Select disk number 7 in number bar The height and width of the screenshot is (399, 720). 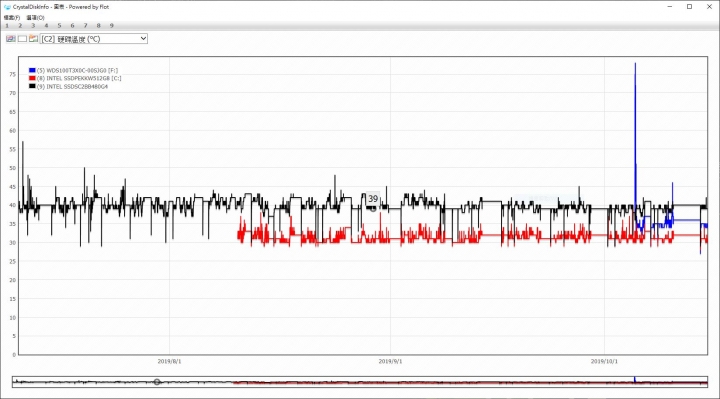coord(85,26)
